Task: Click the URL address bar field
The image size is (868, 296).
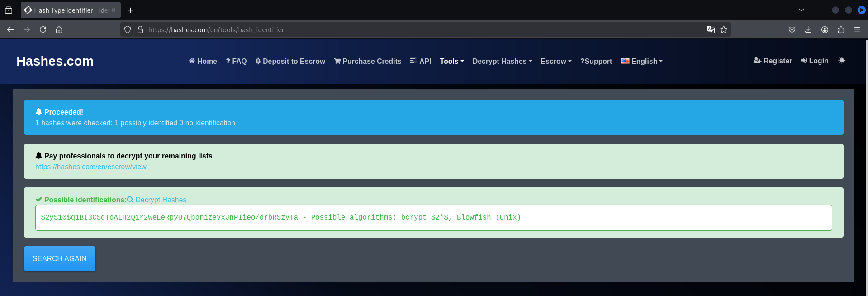Action: click(407, 29)
